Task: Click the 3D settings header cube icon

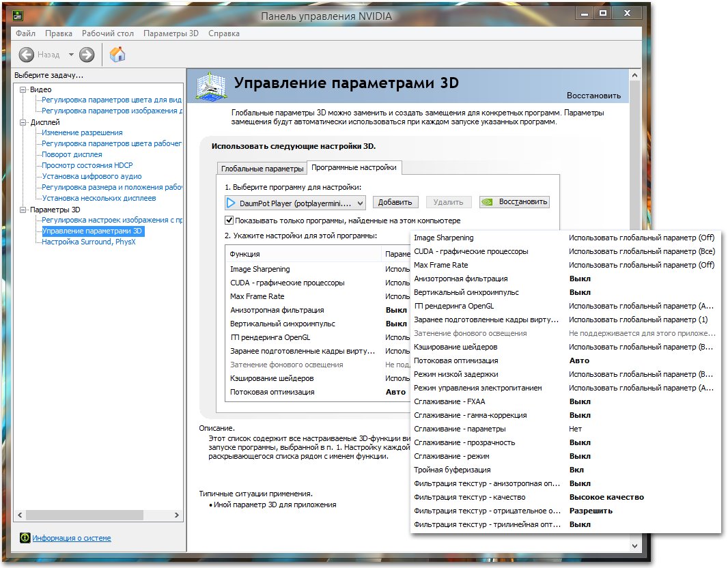Action: 211,86
